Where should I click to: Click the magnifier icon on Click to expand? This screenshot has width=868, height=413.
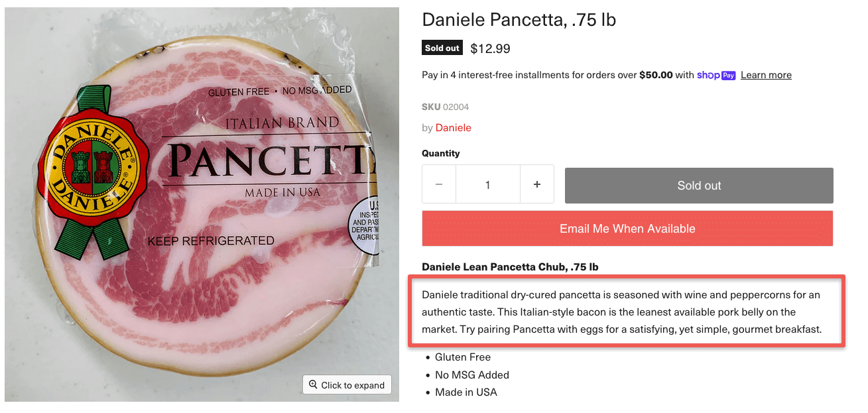312,384
